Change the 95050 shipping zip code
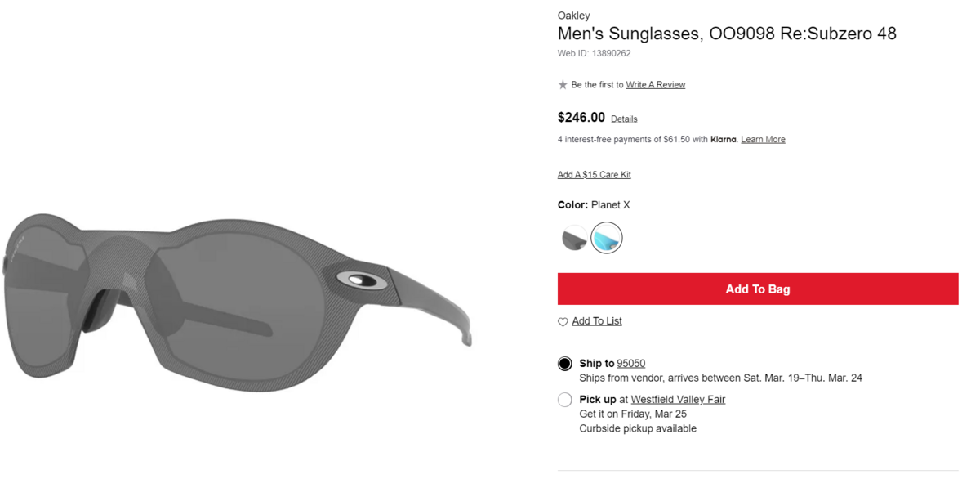The height and width of the screenshot is (479, 980). pyautogui.click(x=631, y=364)
